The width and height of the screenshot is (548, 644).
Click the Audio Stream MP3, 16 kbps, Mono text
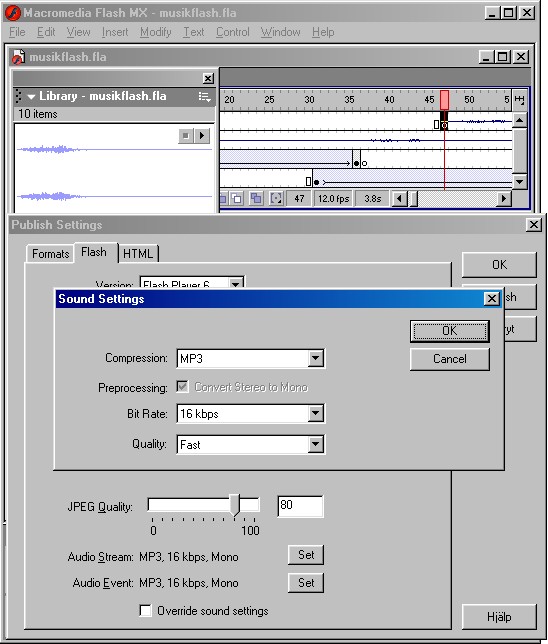point(189,557)
